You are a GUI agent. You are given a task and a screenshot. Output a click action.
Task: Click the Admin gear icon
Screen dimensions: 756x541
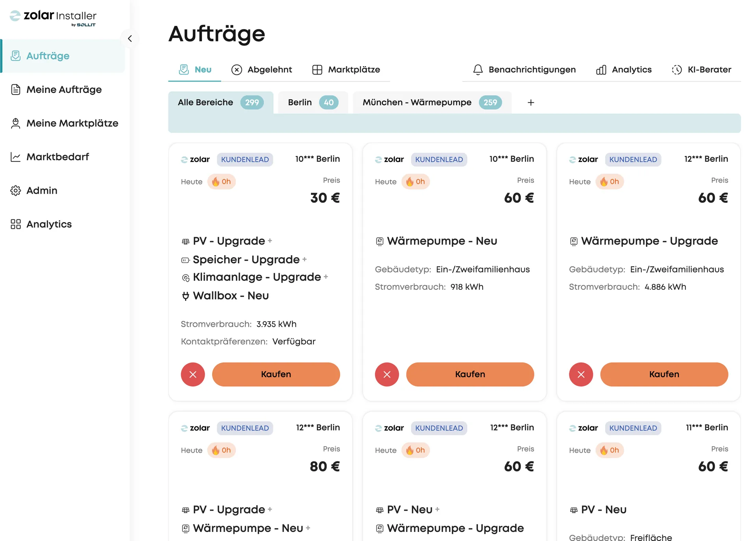(16, 191)
